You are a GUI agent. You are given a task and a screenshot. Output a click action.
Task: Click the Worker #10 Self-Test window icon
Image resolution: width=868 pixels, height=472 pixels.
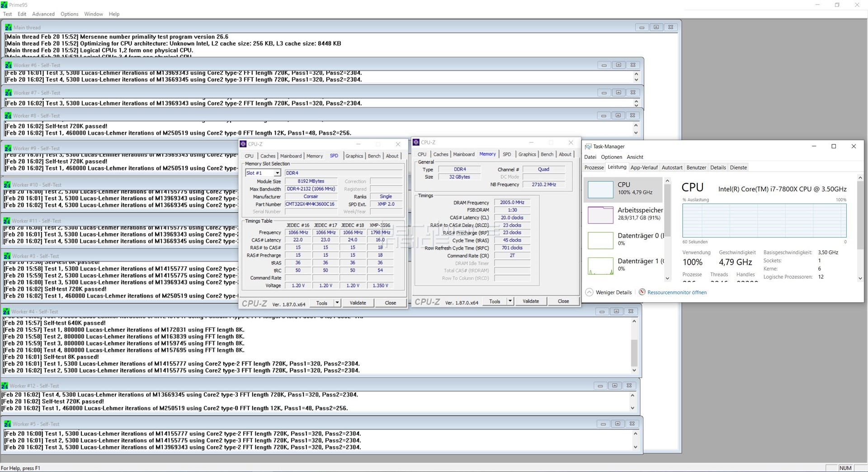[7, 185]
